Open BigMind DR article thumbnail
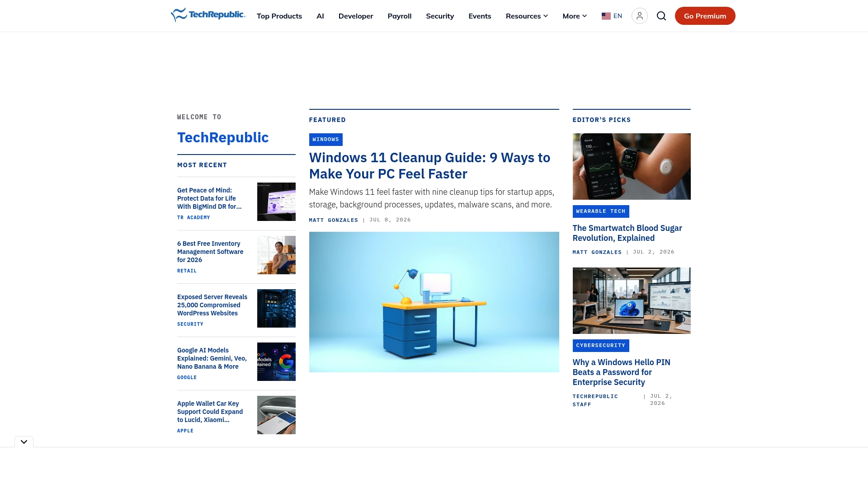 (x=276, y=202)
